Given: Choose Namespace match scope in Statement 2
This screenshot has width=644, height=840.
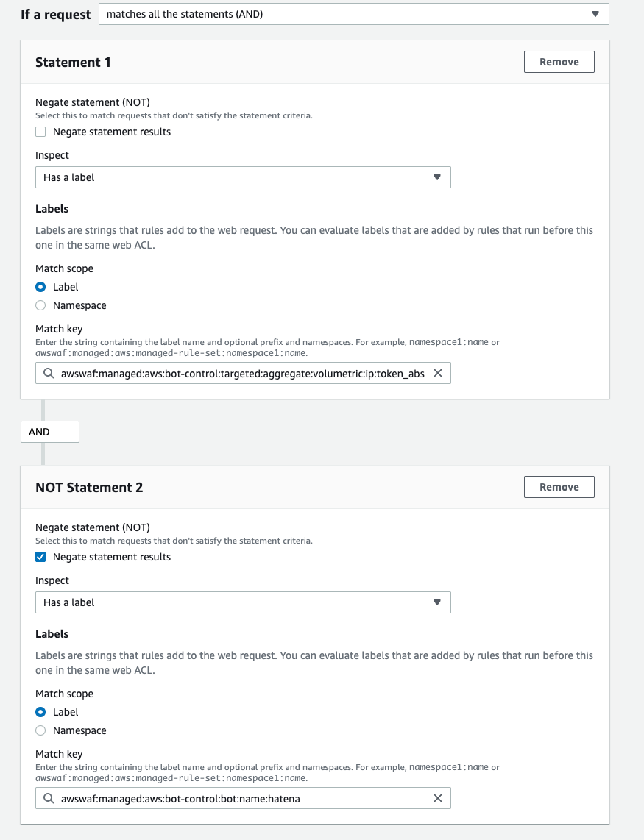Looking at the screenshot, I should tap(41, 730).
